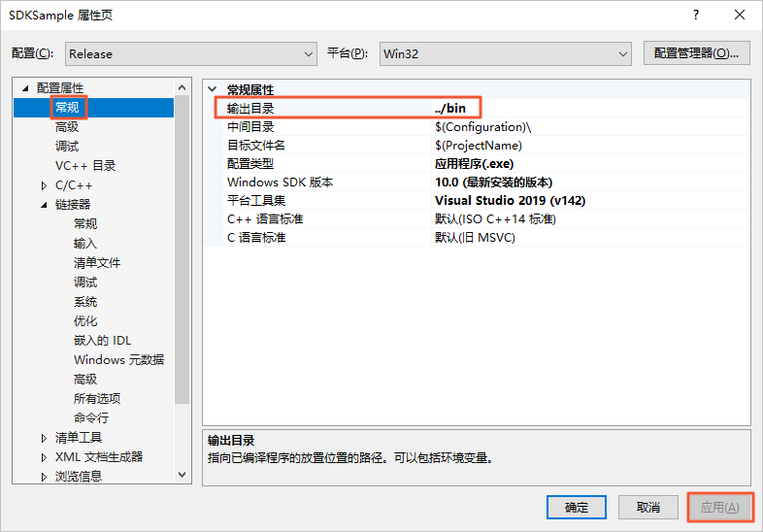Click the 应用(A) button

719,508
